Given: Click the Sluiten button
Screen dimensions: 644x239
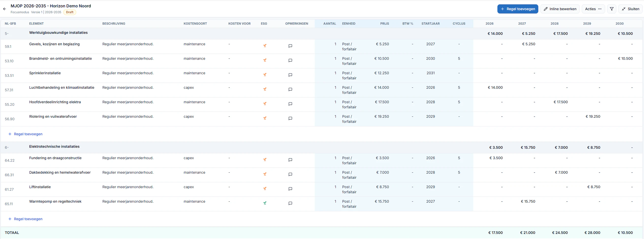Looking at the screenshot, I should tap(630, 9).
